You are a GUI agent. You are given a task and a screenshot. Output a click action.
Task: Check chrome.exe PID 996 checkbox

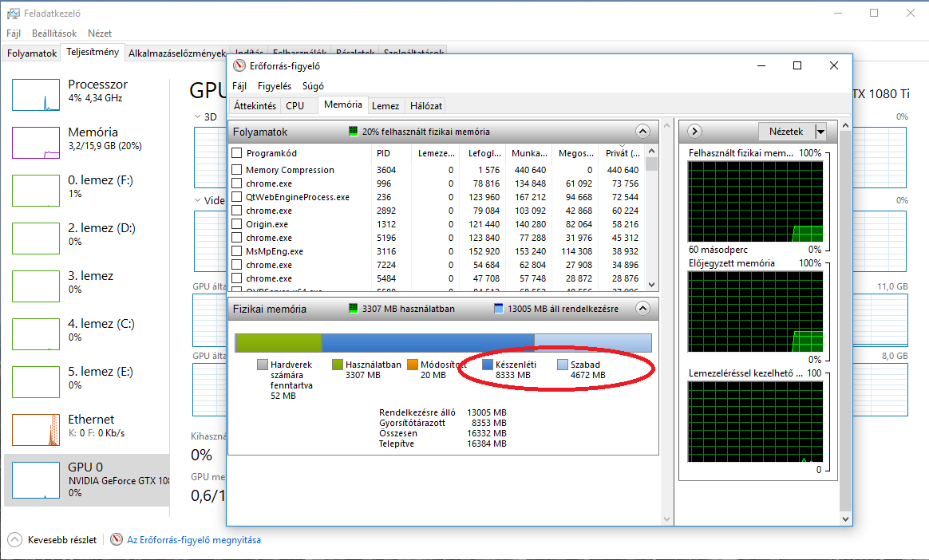coord(237,183)
